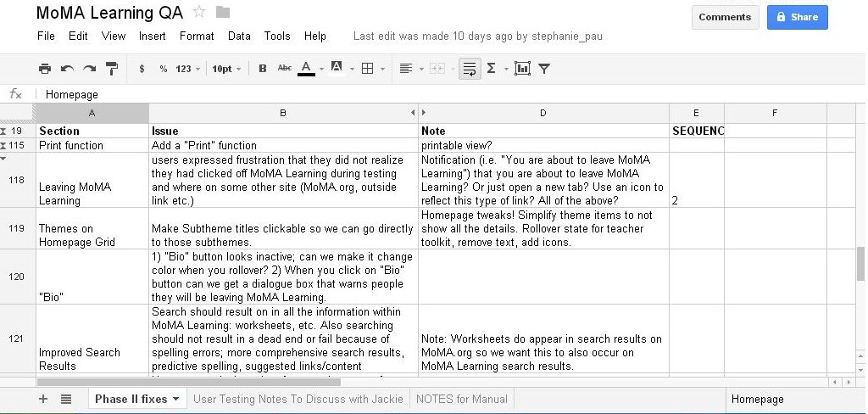
Task: Click the 'SEQUENC' header cell
Action: click(x=697, y=131)
